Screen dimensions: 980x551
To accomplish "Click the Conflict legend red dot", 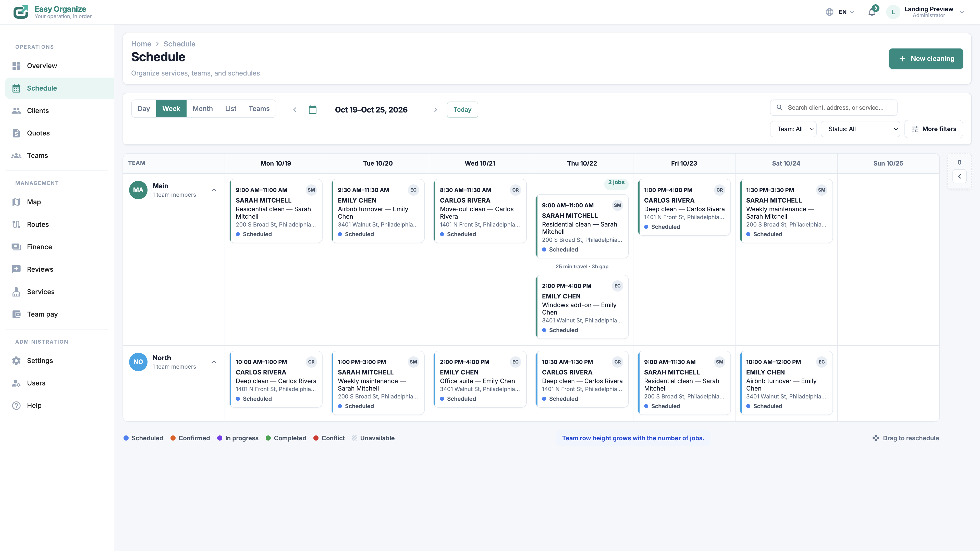I will (316, 438).
